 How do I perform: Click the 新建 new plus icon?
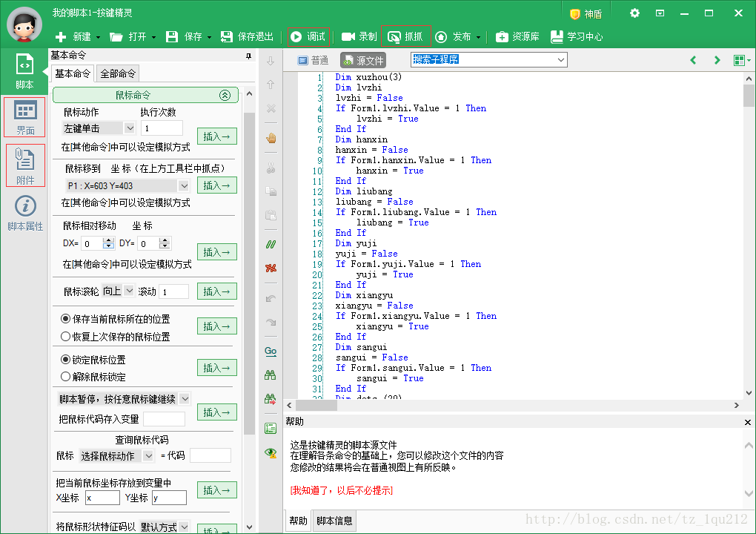pos(61,36)
